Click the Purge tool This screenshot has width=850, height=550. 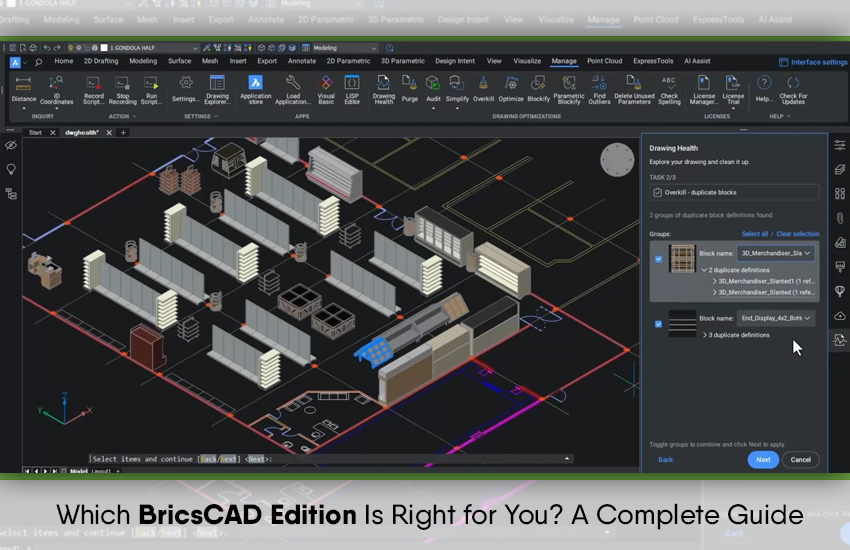(x=410, y=89)
